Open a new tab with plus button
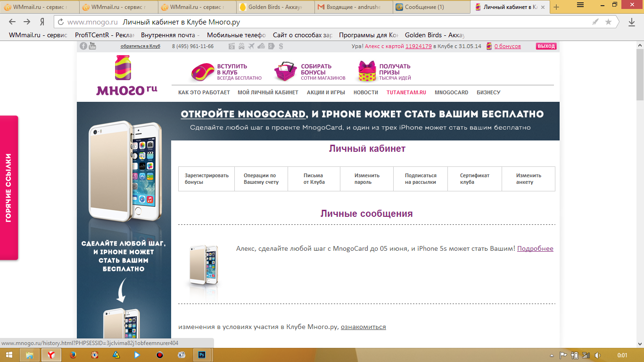 pyautogui.click(x=556, y=7)
